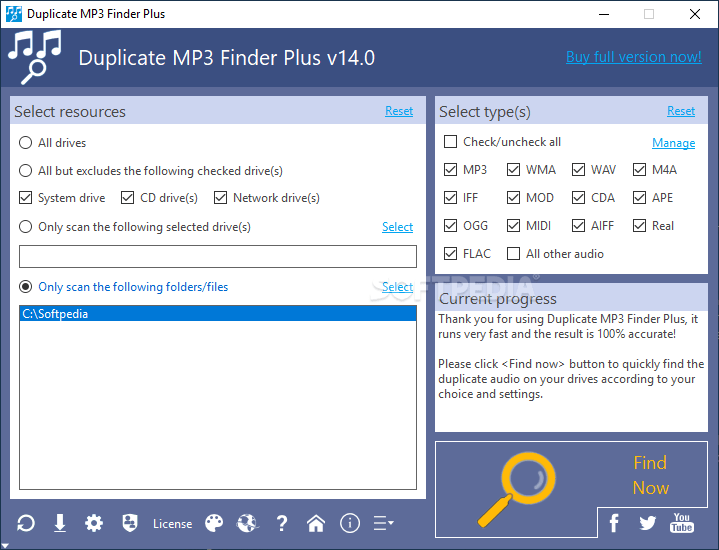Uncheck the IFF file type
The width and height of the screenshot is (719, 550).
tap(450, 198)
